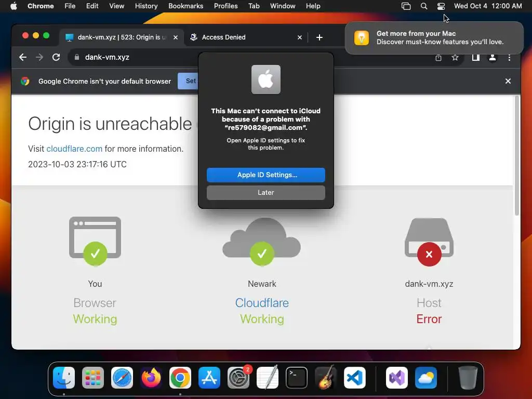Go forward in Chrome
The height and width of the screenshot is (399, 532).
pyautogui.click(x=39, y=57)
